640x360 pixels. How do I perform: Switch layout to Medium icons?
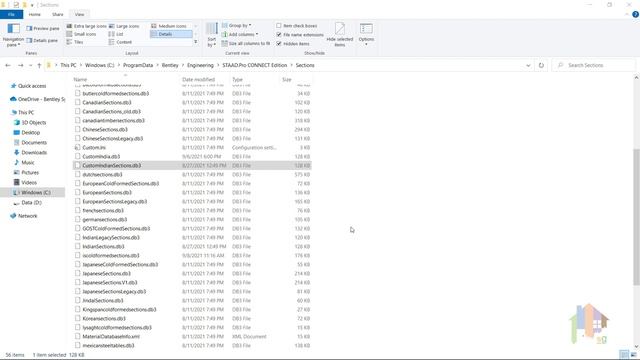point(169,26)
